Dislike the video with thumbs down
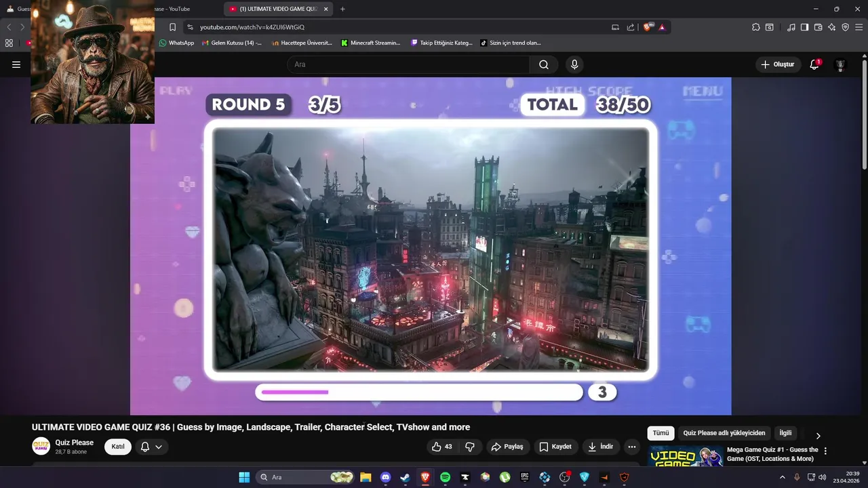Screen dimensions: 868x488 point(469,447)
